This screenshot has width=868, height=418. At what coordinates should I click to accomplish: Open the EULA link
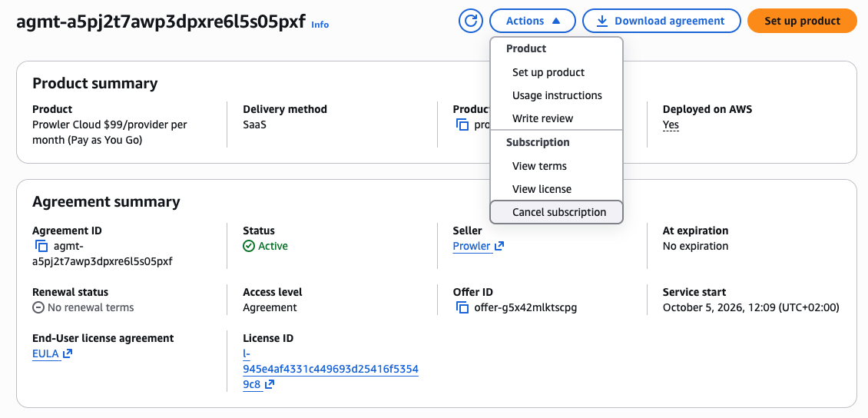(45, 353)
